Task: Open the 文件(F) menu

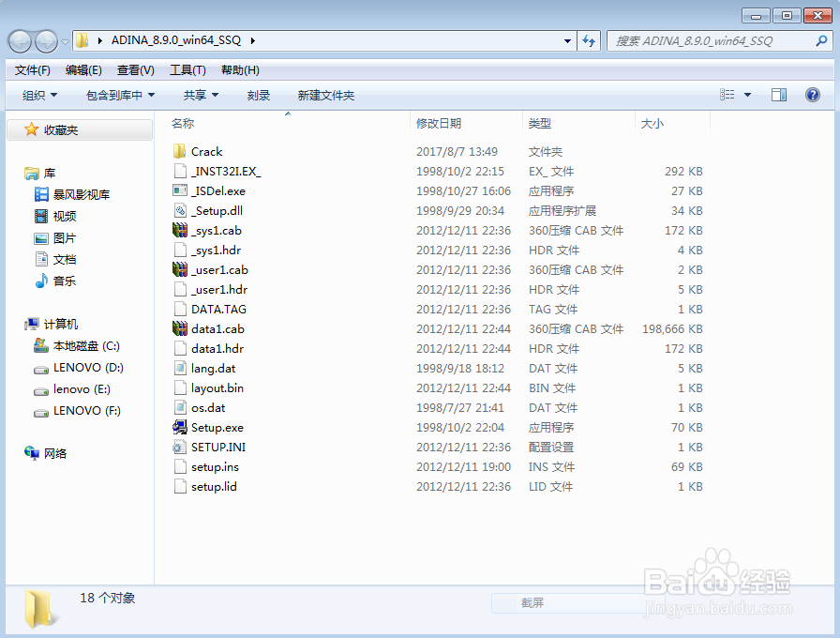Action: [x=32, y=70]
